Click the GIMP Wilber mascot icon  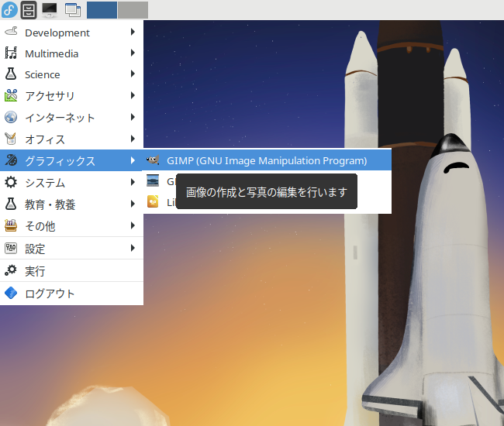[x=153, y=160]
